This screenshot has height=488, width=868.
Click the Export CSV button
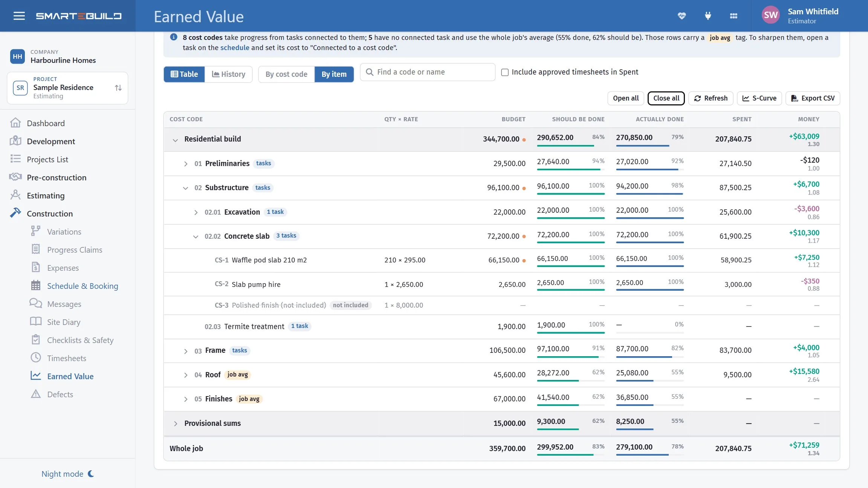813,98
